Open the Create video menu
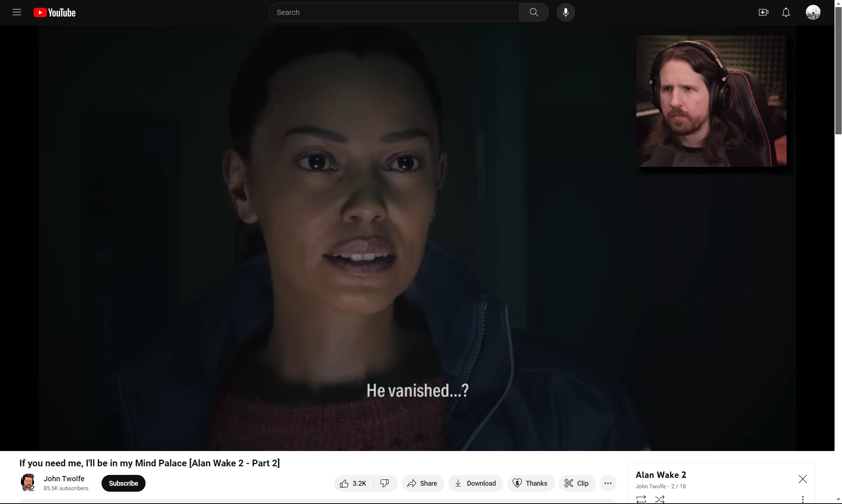The image size is (842, 504). [x=763, y=12]
